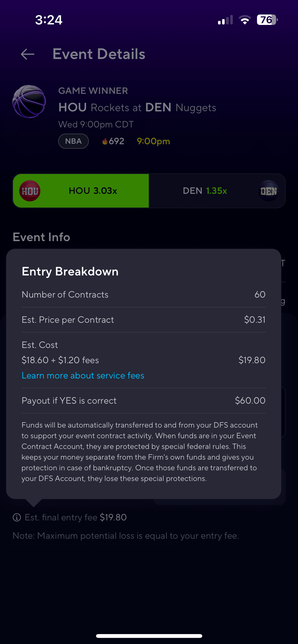Tap the yellow 9:00pm start time
Viewport: 298px width, 644px height.
(x=153, y=141)
